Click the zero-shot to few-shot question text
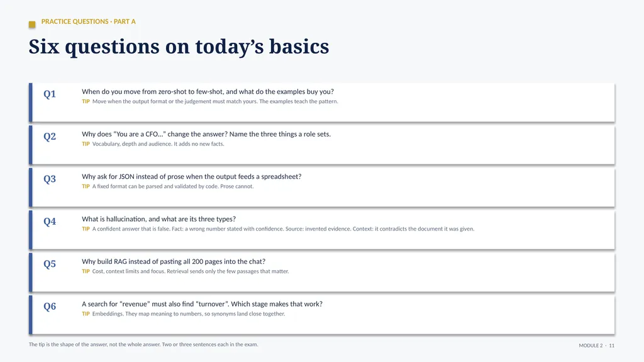The image size is (644, 362). point(208,92)
